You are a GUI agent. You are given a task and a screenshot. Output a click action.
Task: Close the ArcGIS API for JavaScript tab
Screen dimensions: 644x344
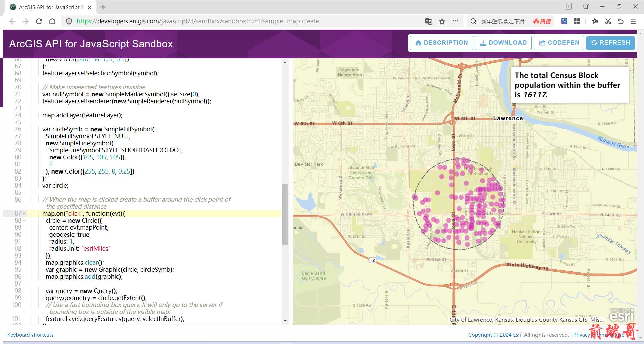click(x=90, y=7)
